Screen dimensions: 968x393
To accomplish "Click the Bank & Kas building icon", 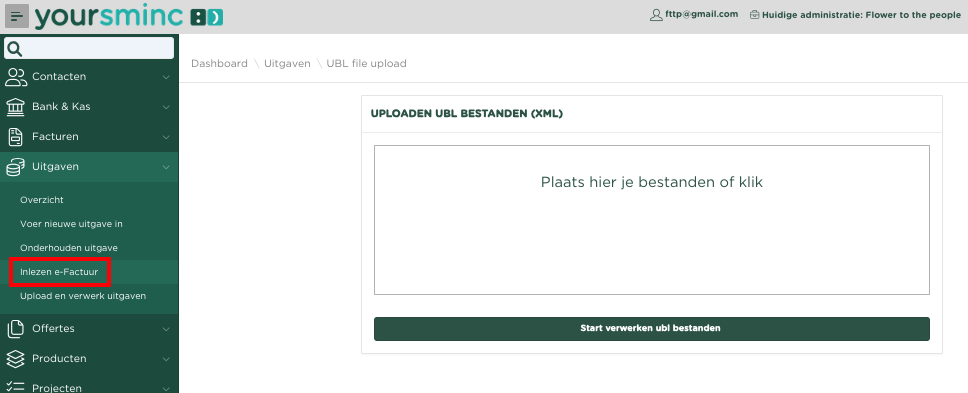I will [x=15, y=107].
